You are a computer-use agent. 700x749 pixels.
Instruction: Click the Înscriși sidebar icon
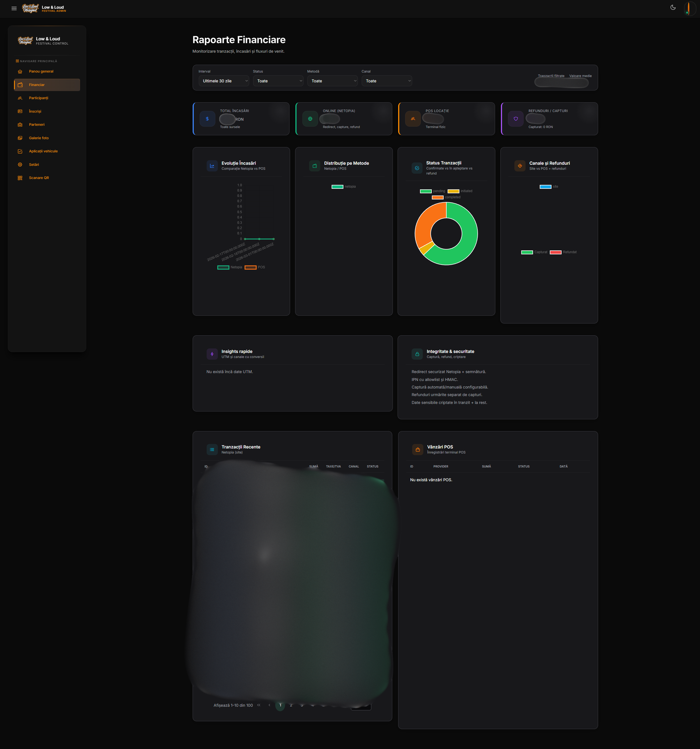[x=20, y=111]
